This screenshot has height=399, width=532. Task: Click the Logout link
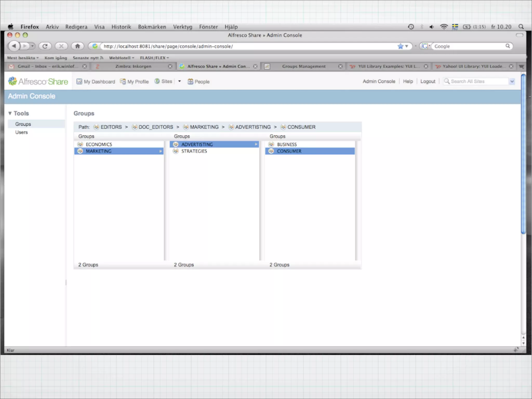click(428, 82)
